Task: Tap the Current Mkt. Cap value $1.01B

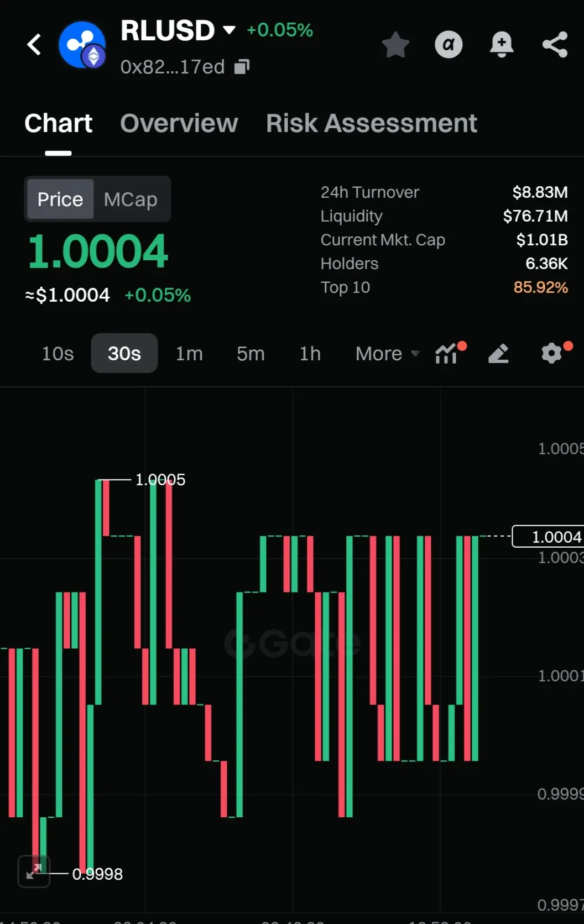Action: [542, 240]
